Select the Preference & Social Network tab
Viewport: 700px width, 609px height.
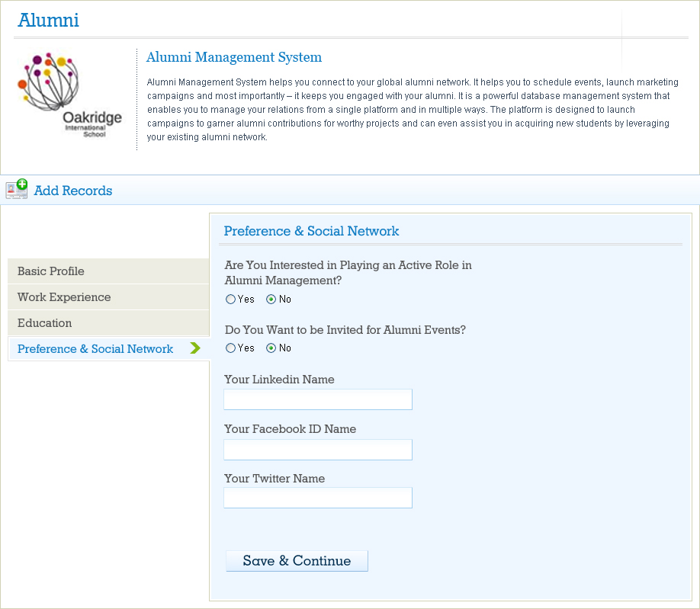point(95,349)
